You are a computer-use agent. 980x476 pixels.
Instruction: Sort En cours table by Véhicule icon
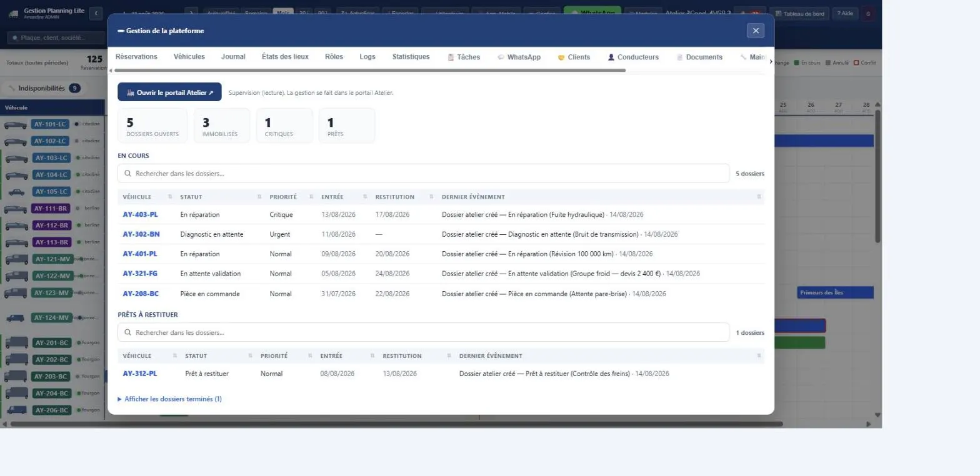pos(170,197)
